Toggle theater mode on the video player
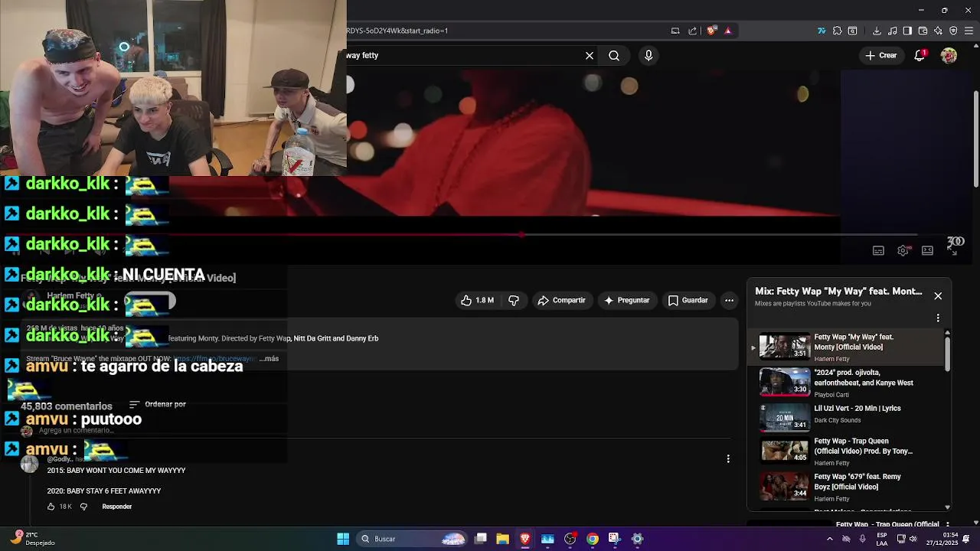980x551 pixels. point(927,250)
